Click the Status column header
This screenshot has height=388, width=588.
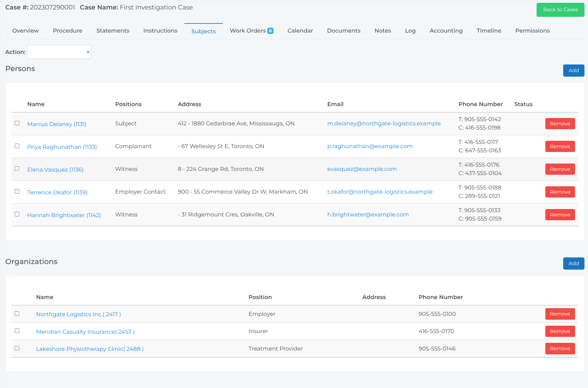click(x=523, y=104)
